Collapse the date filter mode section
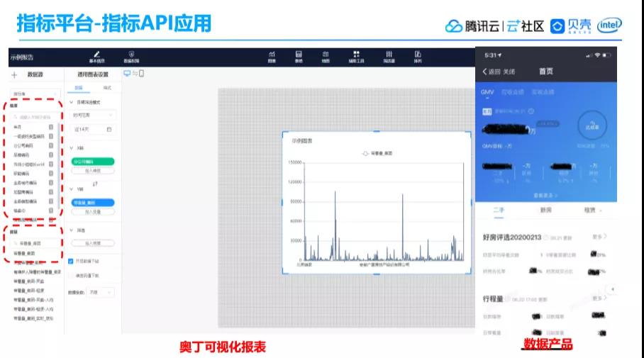 71,102
